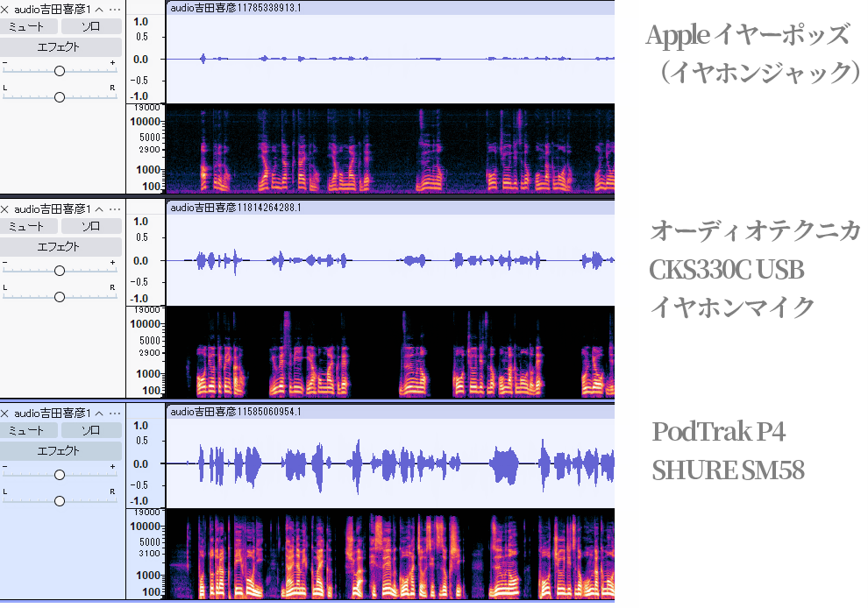Image resolution: width=868 pixels, height=608 pixels.
Task: Click inside the bottom track's waveform
Action: click(390, 463)
